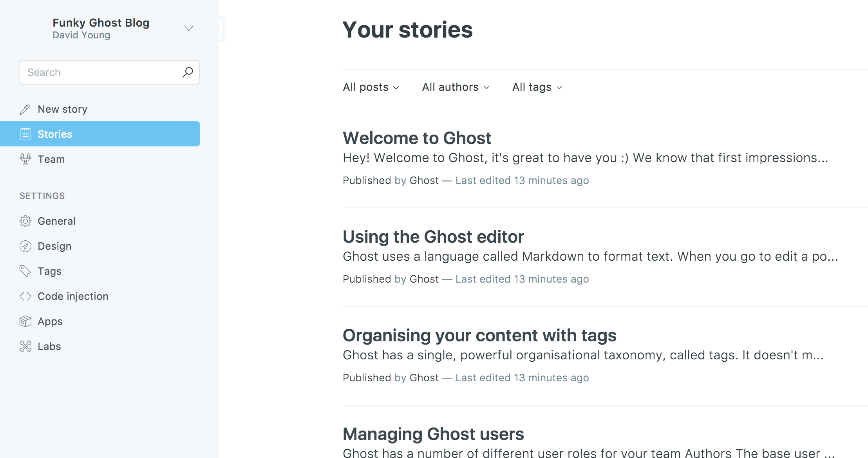Open the Labs settings page

pos(49,346)
